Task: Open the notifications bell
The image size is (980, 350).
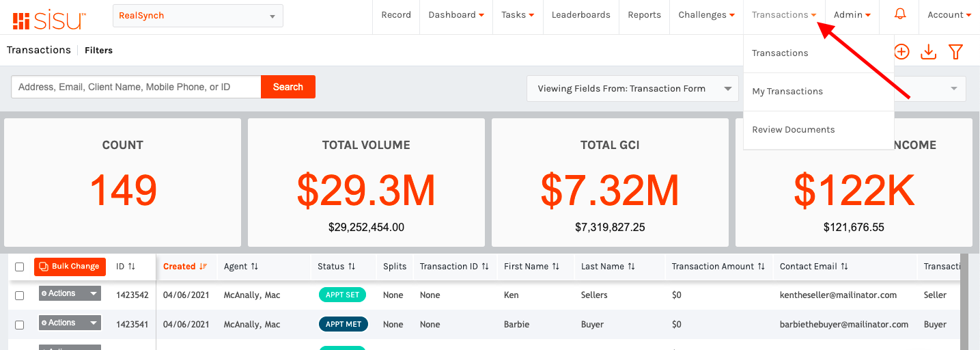Action: pos(900,14)
